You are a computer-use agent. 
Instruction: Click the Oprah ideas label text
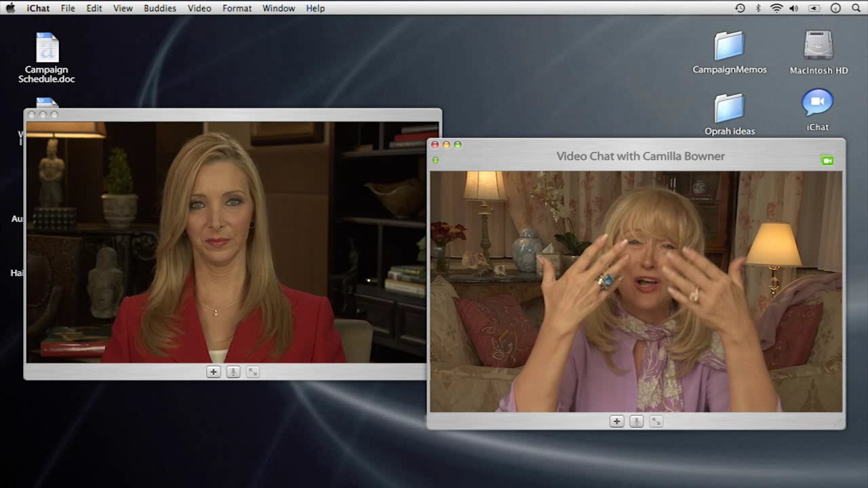click(730, 131)
